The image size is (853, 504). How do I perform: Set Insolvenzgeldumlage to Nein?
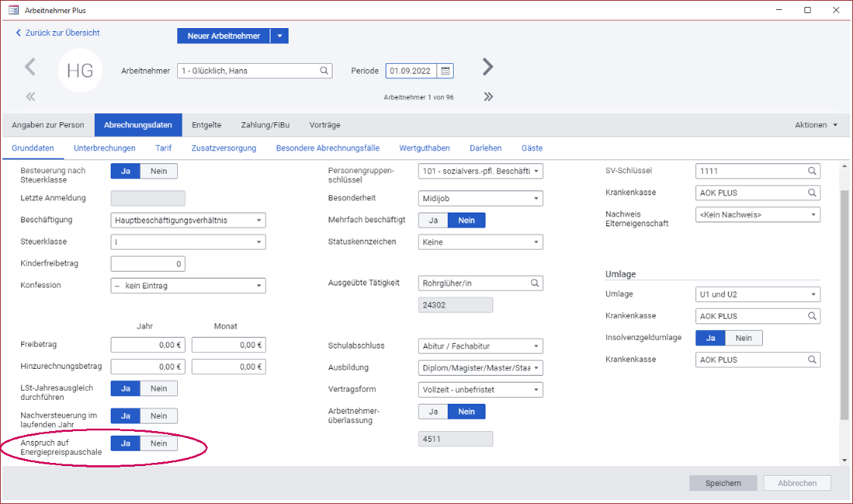[x=743, y=338]
